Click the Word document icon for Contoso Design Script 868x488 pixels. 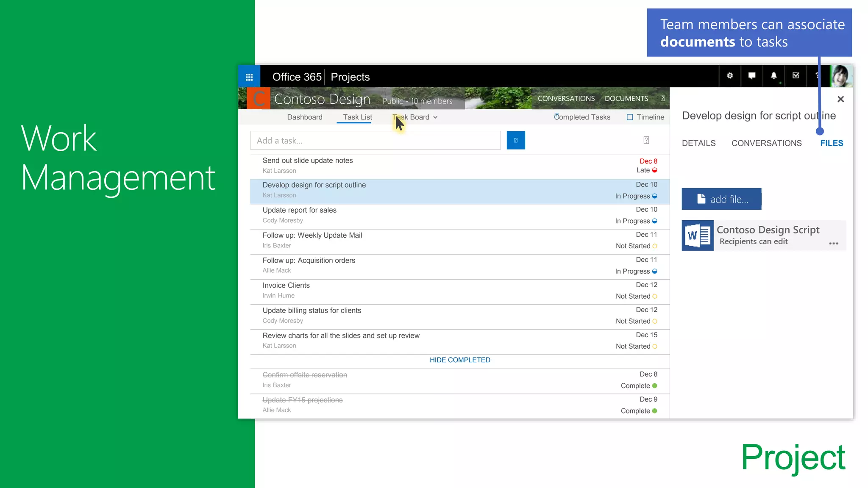[698, 236]
